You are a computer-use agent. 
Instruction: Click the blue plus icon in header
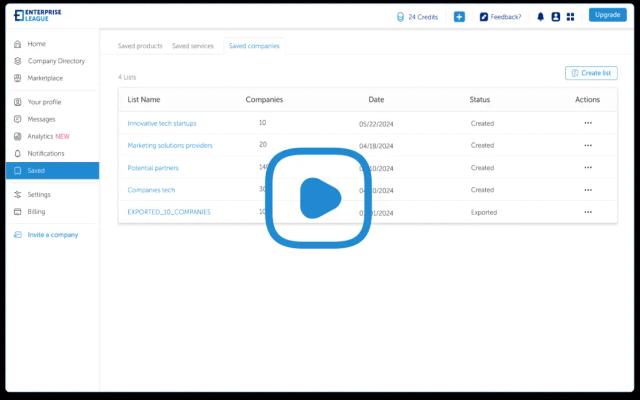point(459,17)
